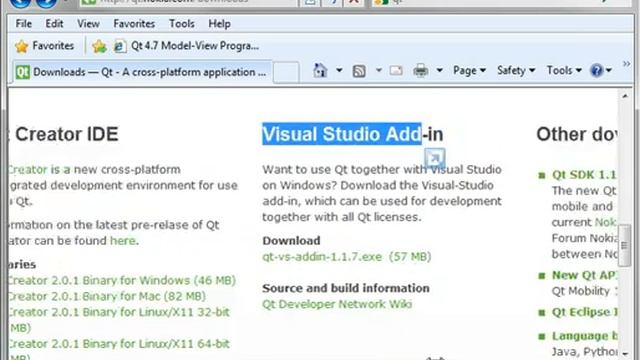Open the Edit menu
Image resolution: width=640 pixels, height=360 pixels.
pos(54,24)
